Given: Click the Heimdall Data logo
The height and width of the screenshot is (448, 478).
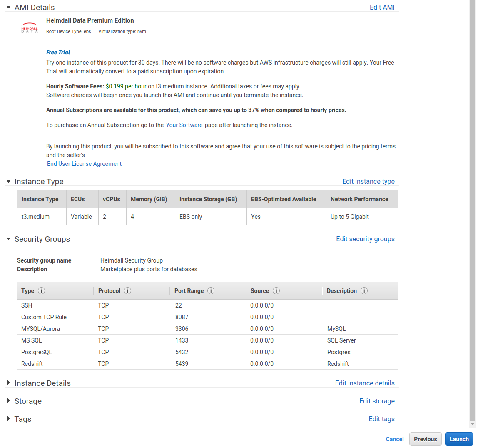Looking at the screenshot, I should pyautogui.click(x=29, y=28).
